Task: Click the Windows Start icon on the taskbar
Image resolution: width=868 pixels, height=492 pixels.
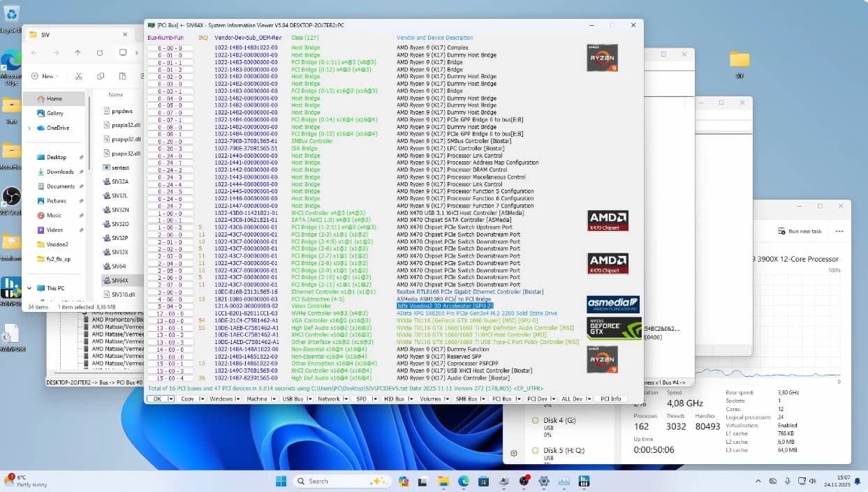Action: pyautogui.click(x=281, y=481)
